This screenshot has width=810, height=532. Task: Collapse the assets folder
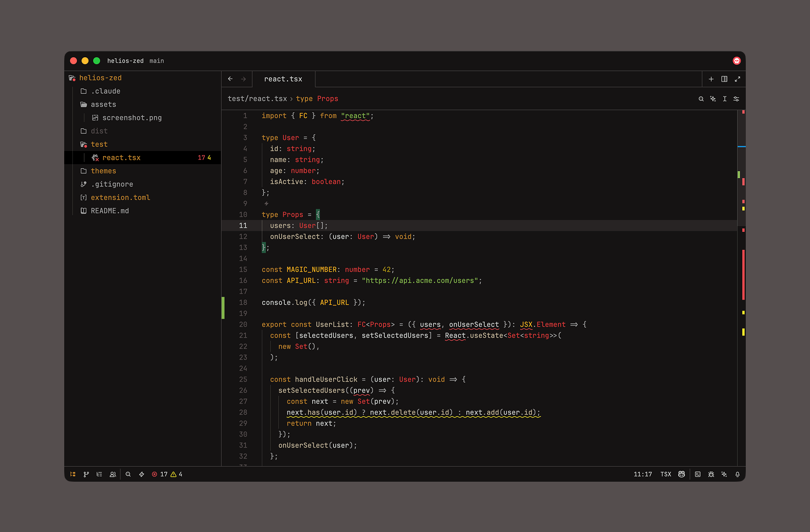pos(142,105)
